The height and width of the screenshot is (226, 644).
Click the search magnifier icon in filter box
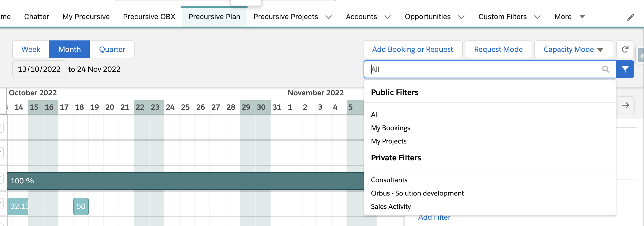pos(606,69)
